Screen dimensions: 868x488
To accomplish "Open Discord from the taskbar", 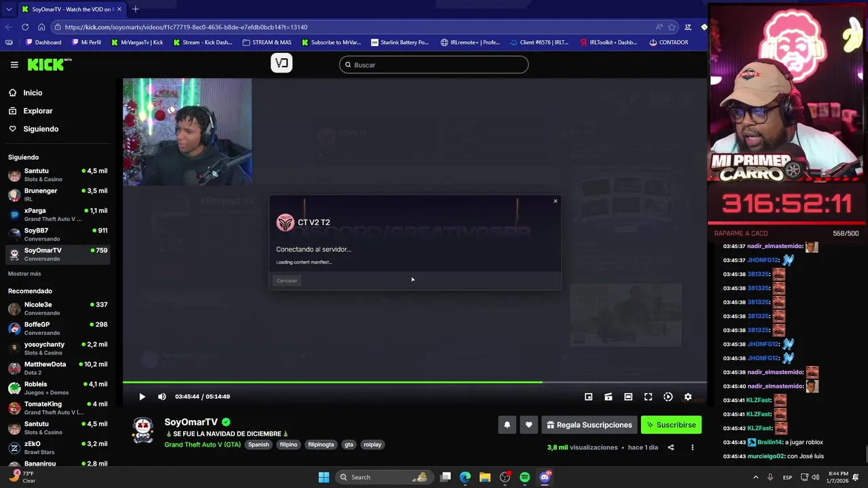I will [545, 477].
